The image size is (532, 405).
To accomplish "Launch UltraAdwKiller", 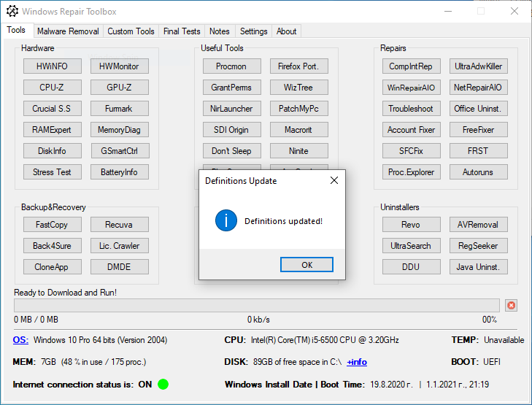I will coord(479,66).
